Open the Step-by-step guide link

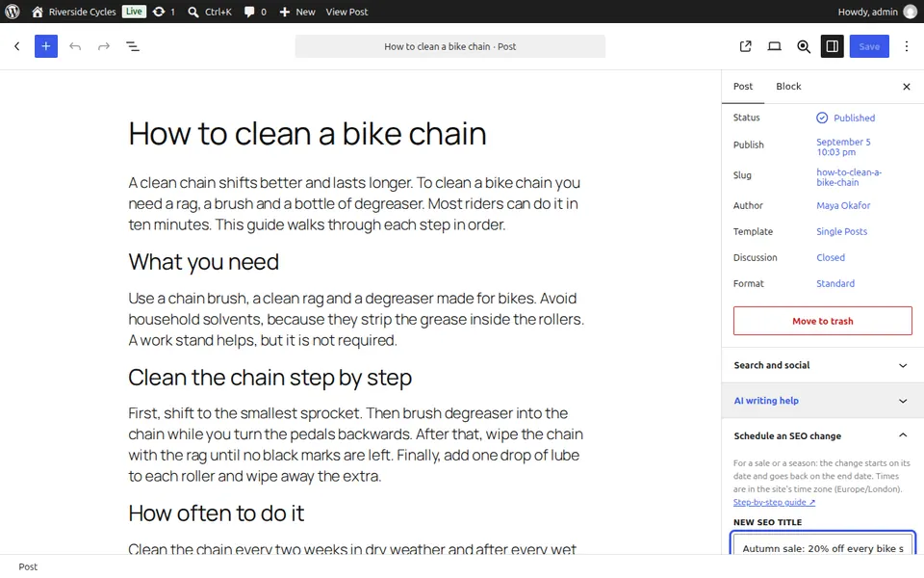[774, 503]
